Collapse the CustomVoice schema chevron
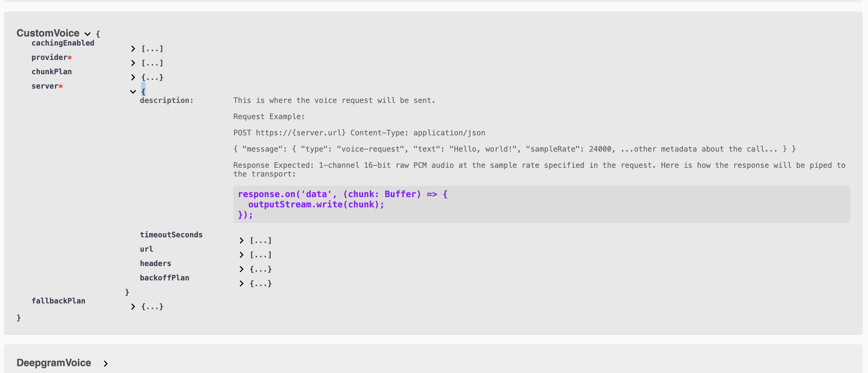Image resolution: width=868 pixels, height=373 pixels. pyautogui.click(x=88, y=34)
